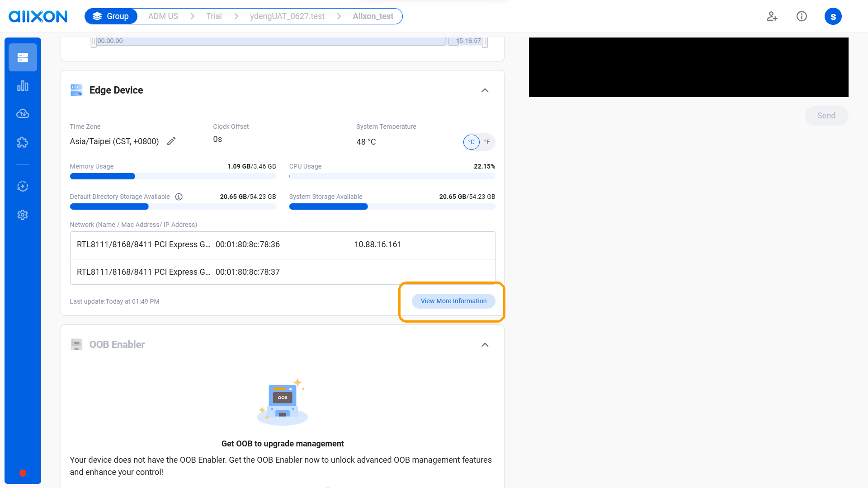
Task: Switch temperature display to Fahrenheit
Action: pos(487,142)
